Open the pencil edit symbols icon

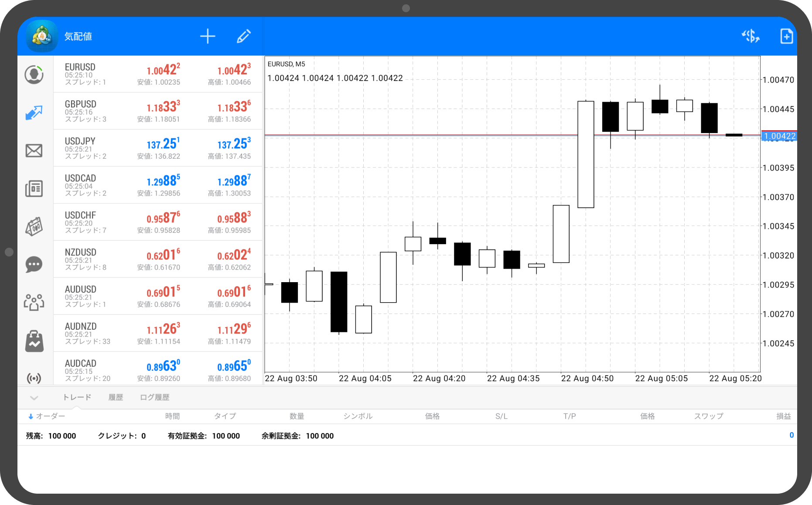pyautogui.click(x=244, y=36)
